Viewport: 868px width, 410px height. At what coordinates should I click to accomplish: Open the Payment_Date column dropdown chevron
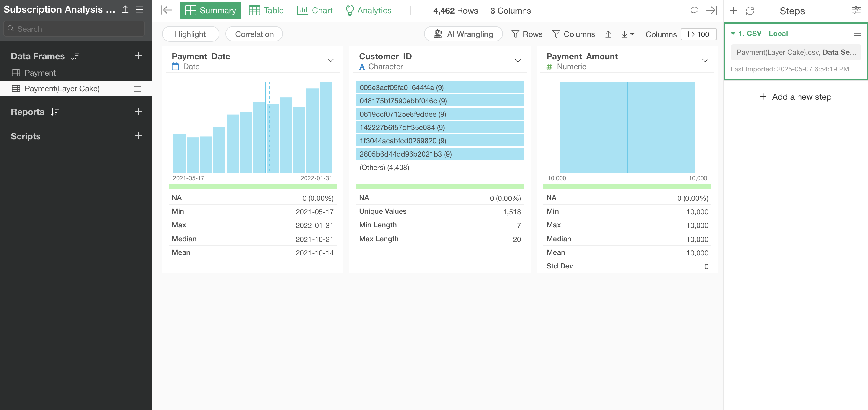point(330,61)
